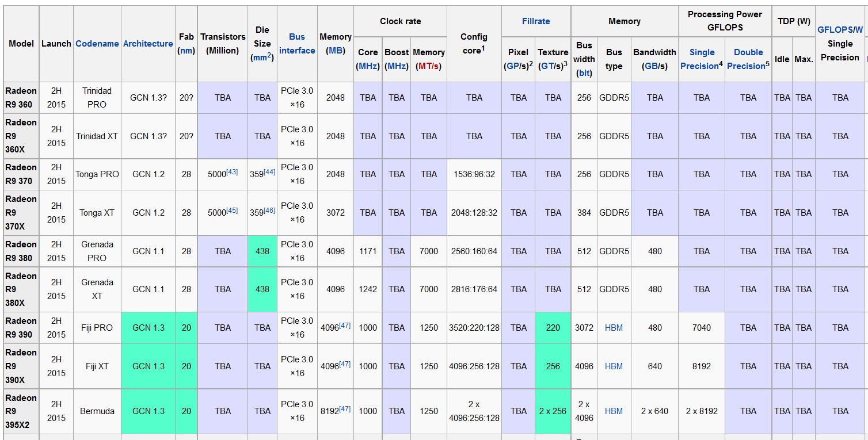Click the MHz link under Core

click(x=368, y=66)
